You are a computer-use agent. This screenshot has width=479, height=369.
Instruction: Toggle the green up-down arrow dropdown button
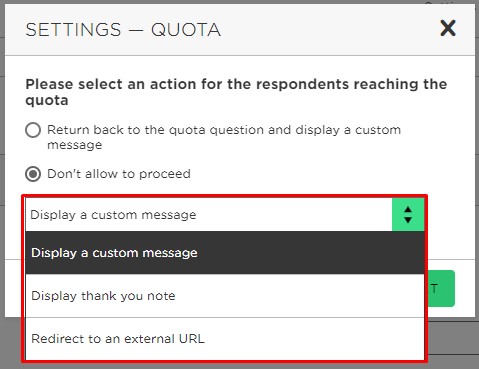408,215
